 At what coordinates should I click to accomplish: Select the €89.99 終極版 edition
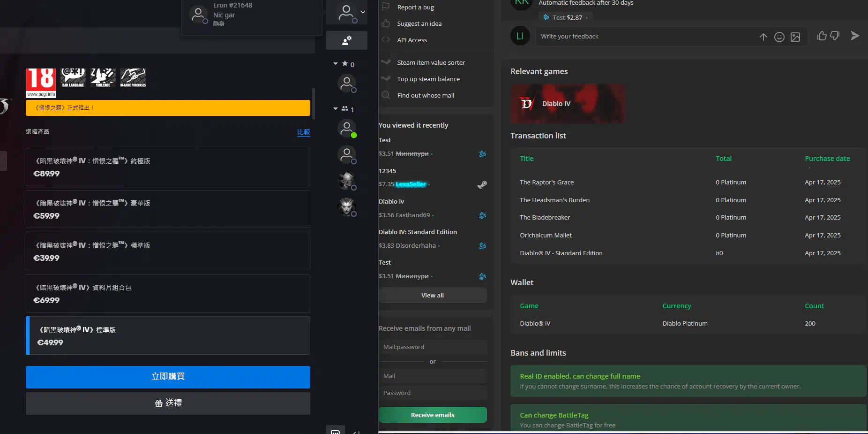point(168,167)
